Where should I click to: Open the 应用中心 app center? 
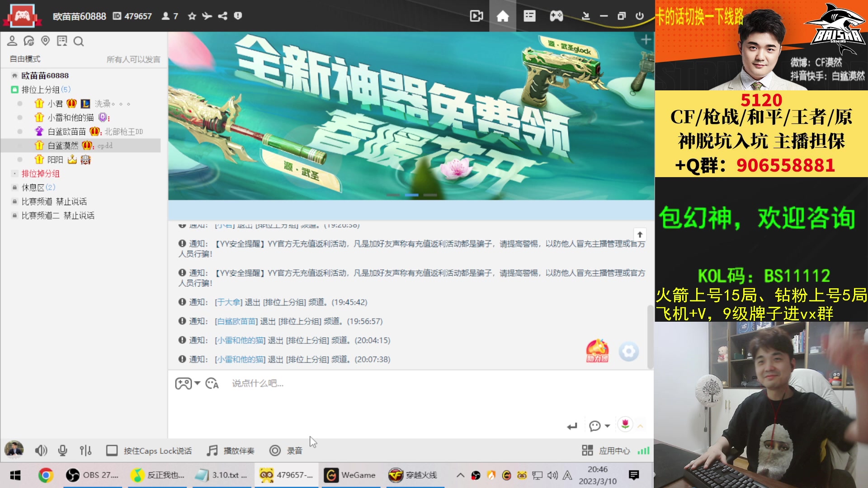click(606, 450)
